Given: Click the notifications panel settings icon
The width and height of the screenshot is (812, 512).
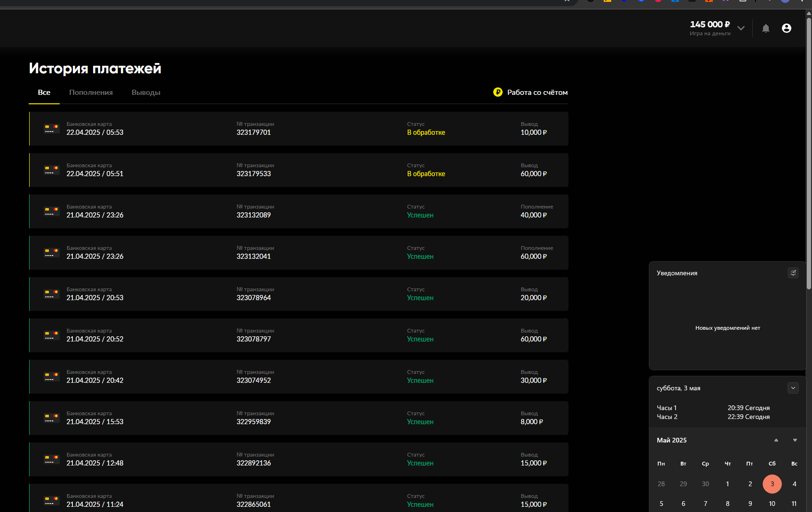Looking at the screenshot, I should pyautogui.click(x=793, y=273).
